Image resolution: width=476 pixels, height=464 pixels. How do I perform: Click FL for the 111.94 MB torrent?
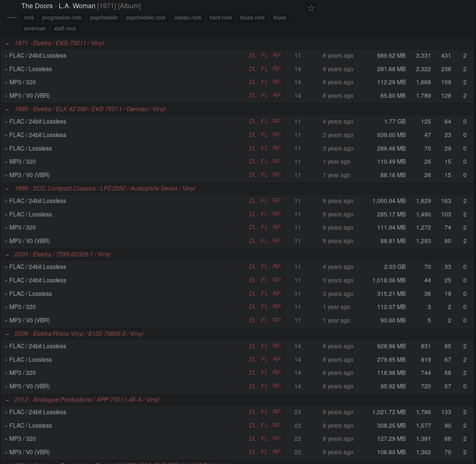point(265,227)
